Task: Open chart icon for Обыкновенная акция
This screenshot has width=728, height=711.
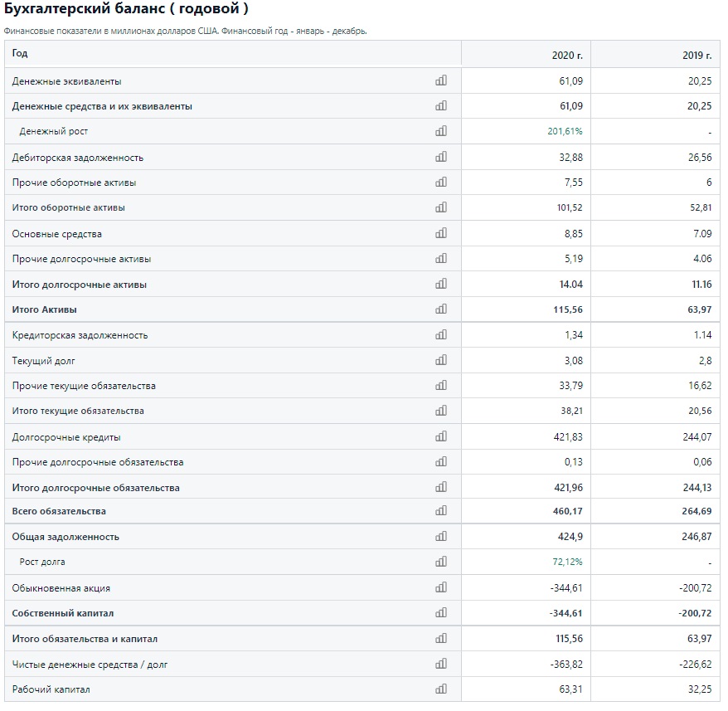Action: pyautogui.click(x=441, y=587)
